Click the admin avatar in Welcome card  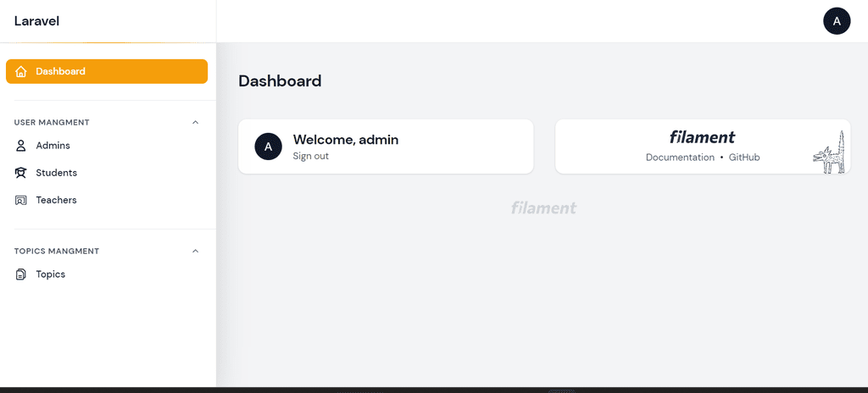tap(269, 147)
